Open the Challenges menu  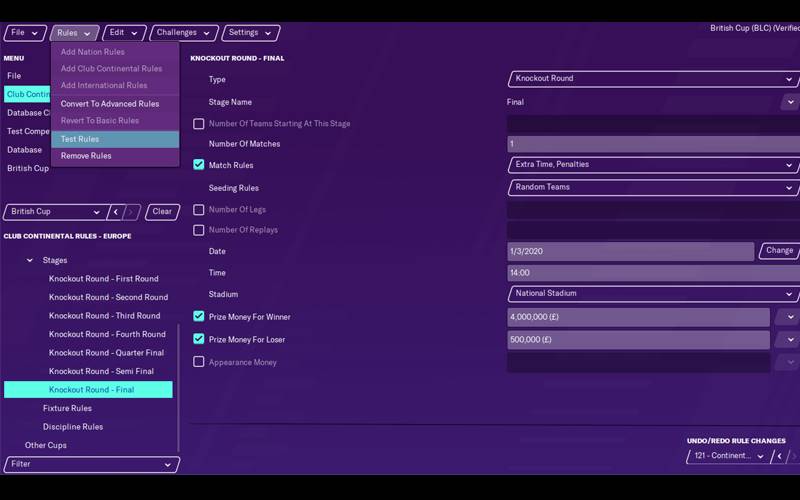tap(184, 33)
